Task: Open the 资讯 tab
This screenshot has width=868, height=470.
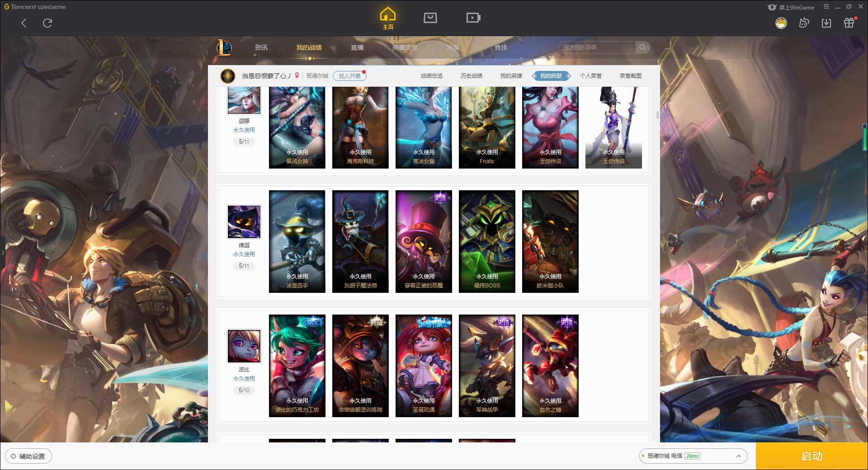Action: pyautogui.click(x=261, y=47)
